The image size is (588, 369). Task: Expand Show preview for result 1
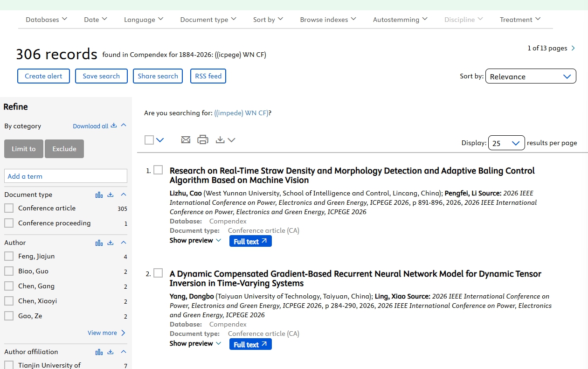pyautogui.click(x=195, y=240)
